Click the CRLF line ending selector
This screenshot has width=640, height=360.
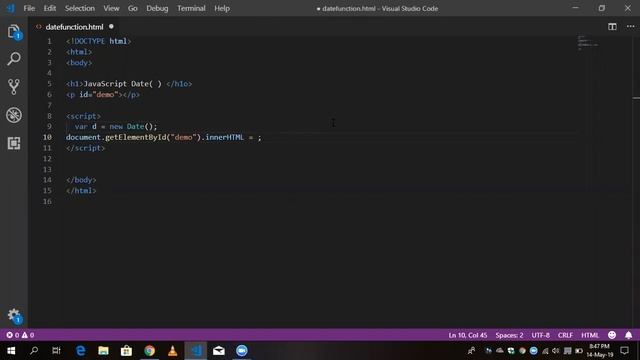pyautogui.click(x=565, y=335)
